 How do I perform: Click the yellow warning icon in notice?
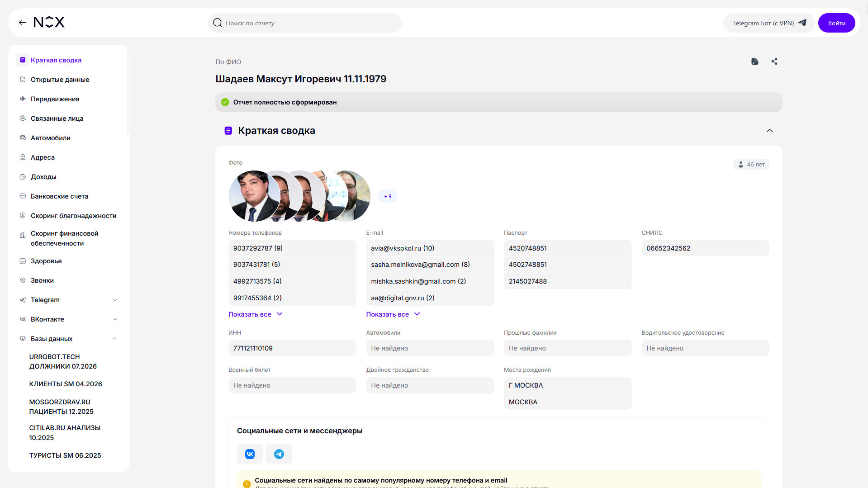(x=247, y=484)
